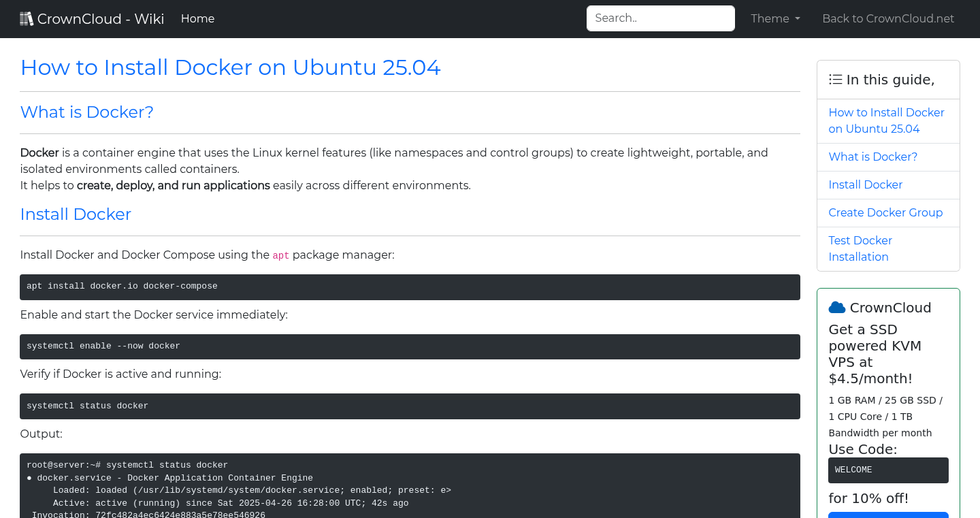Viewport: 980px width, 518px height.
Task: Open the Back to CrownCloud.net link
Action: click(887, 19)
